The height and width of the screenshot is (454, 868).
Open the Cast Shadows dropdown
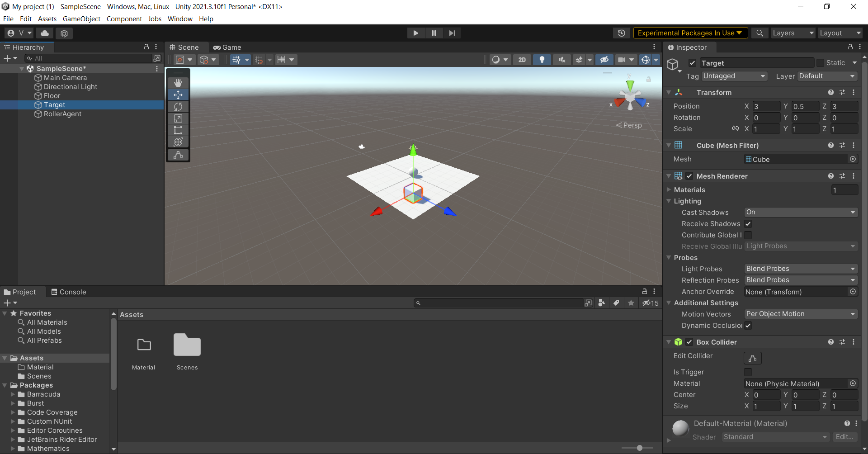click(x=800, y=212)
